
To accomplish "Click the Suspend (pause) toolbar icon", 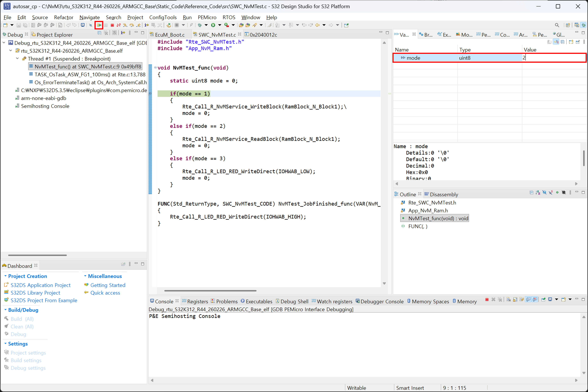I will pos(106,25).
